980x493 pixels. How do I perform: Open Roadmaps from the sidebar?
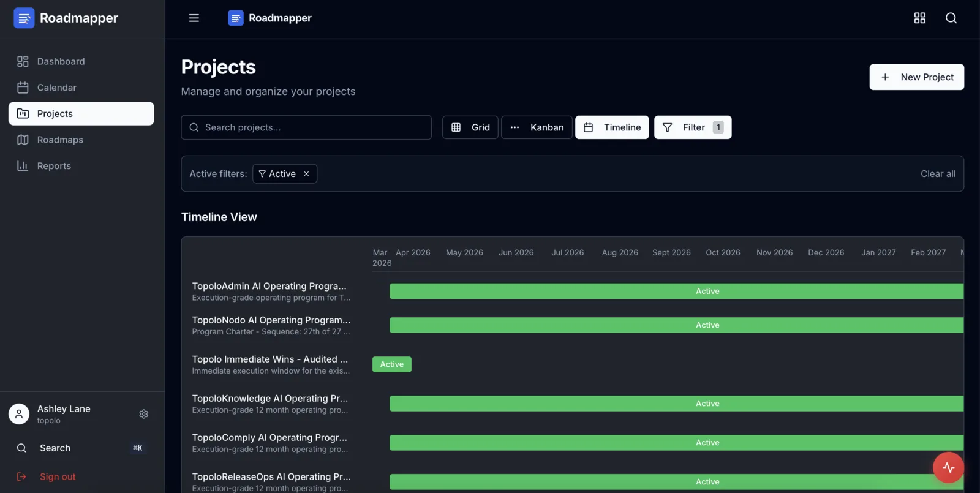click(60, 140)
